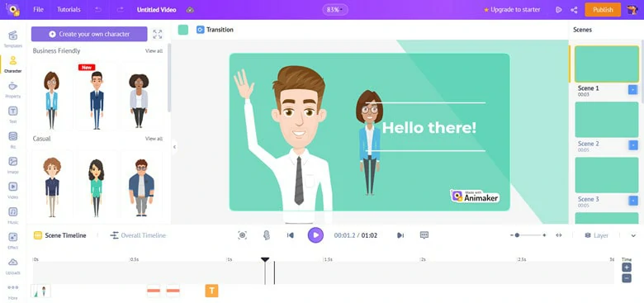
Task: Click add button next to Scene 3
Action: 633,201
